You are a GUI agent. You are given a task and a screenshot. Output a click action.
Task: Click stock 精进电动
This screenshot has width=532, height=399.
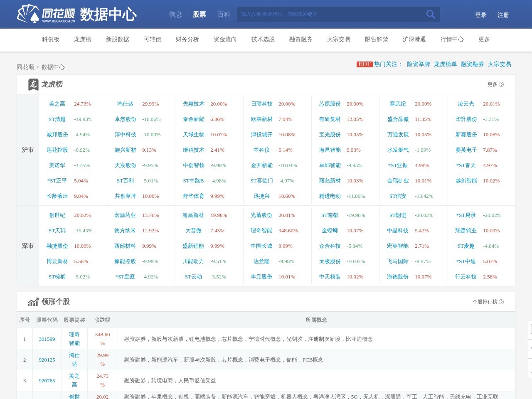pyautogui.click(x=330, y=196)
